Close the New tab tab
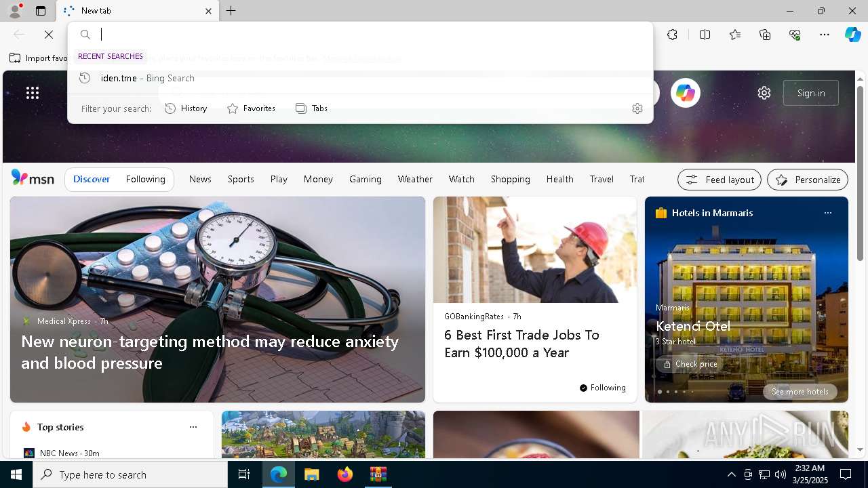This screenshot has width=868, height=488. tap(208, 11)
